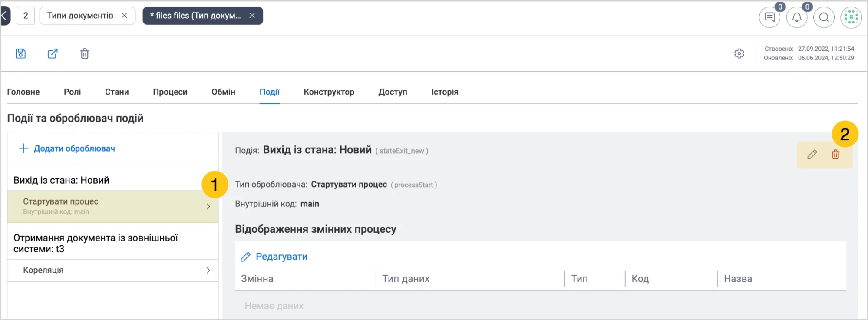
Task: Switch to the Процеси tab
Action: click(170, 92)
